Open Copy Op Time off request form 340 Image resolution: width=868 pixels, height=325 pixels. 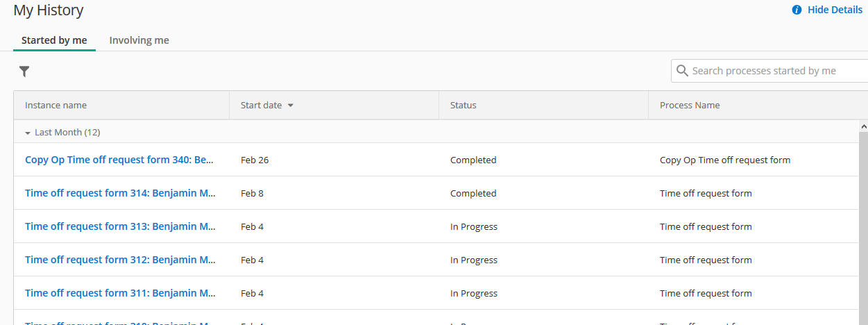point(120,160)
